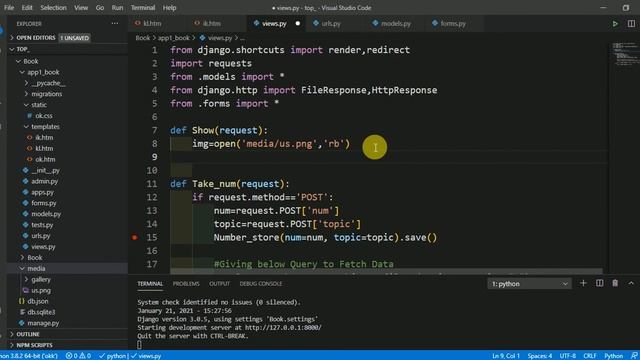Screen dimensions: 640x360
Task: Open the Go menu
Action: point(100,8)
